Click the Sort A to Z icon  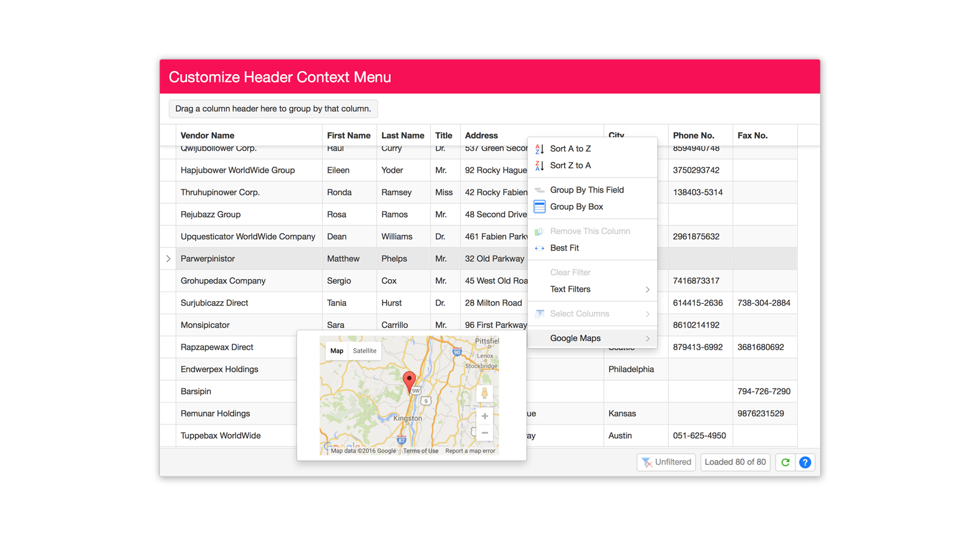(x=540, y=149)
